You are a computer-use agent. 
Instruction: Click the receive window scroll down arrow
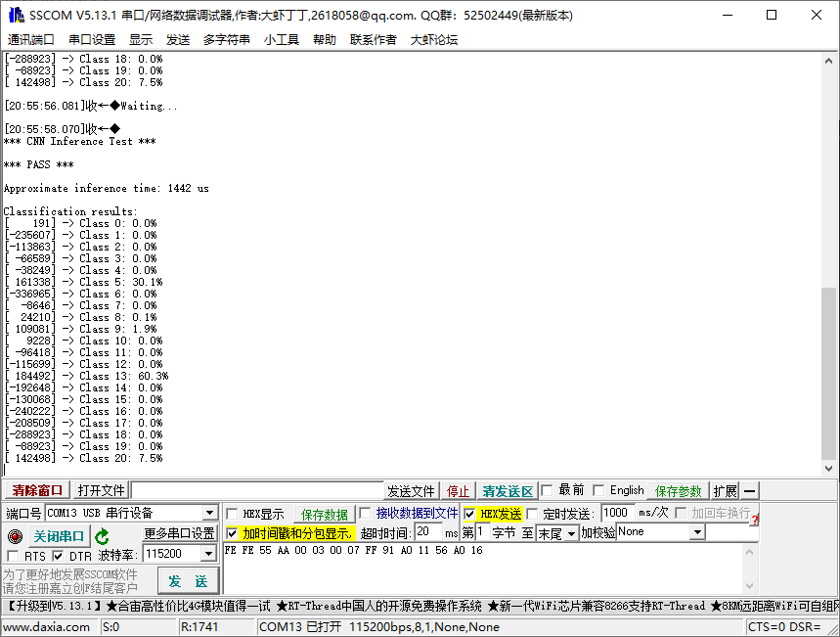[828, 468]
